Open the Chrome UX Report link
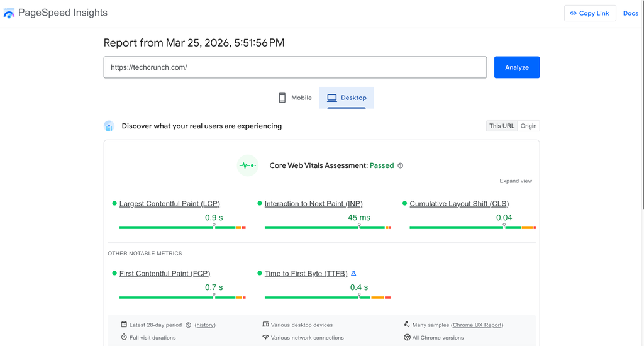 pos(477,325)
